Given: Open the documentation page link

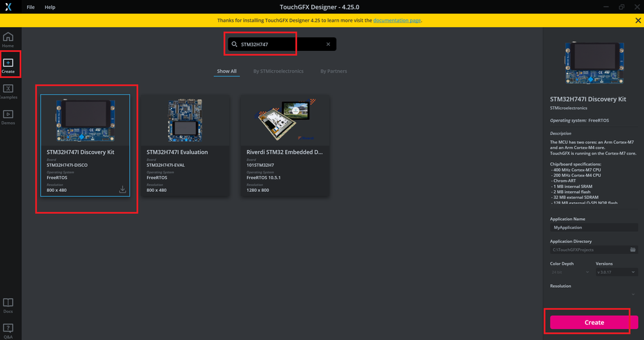Looking at the screenshot, I should (396, 20).
